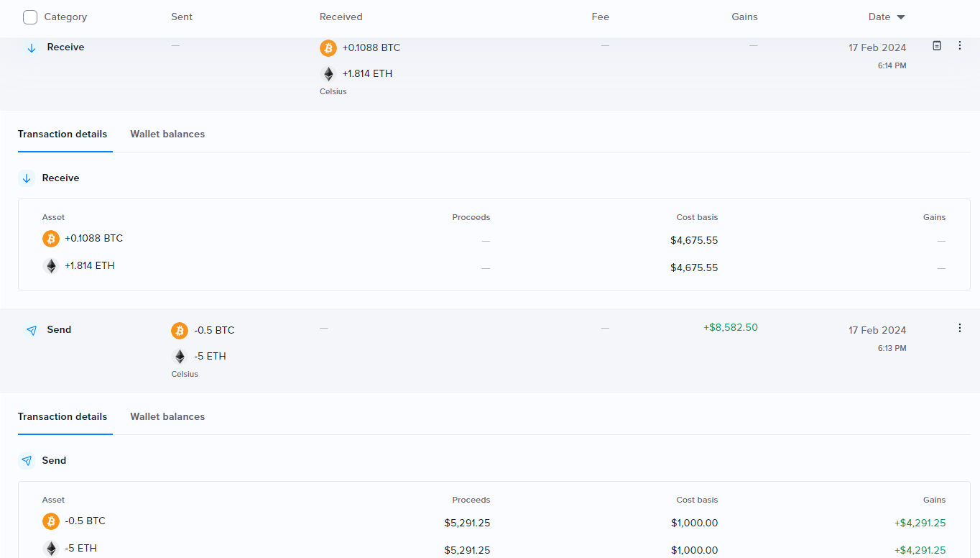Click the Celsius wallet label under Sent
Viewport: 980px width, 558px height.
(x=185, y=375)
